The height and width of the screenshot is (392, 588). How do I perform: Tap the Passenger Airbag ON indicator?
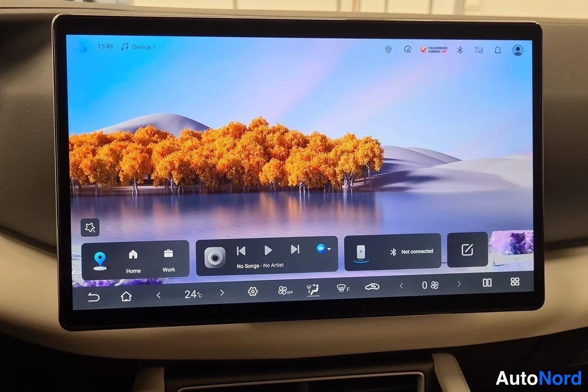(x=434, y=50)
